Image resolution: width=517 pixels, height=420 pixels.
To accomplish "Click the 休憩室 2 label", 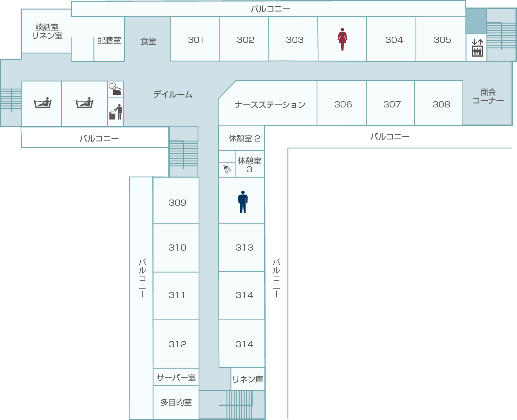I will coord(244,139).
